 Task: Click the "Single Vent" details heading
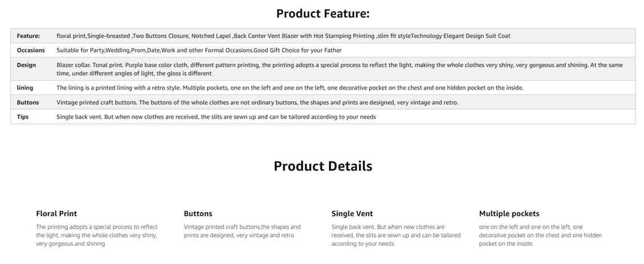pyautogui.click(x=352, y=214)
